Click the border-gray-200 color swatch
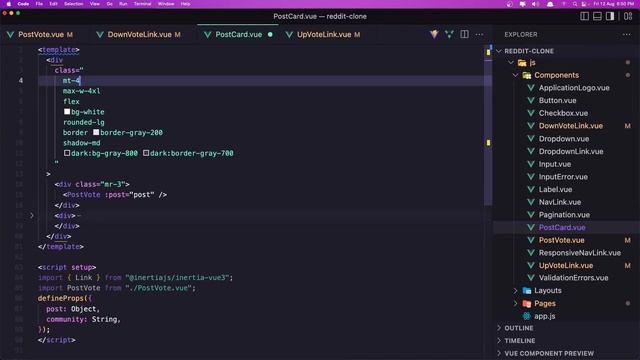This screenshot has width=640, height=360. pyautogui.click(x=96, y=132)
